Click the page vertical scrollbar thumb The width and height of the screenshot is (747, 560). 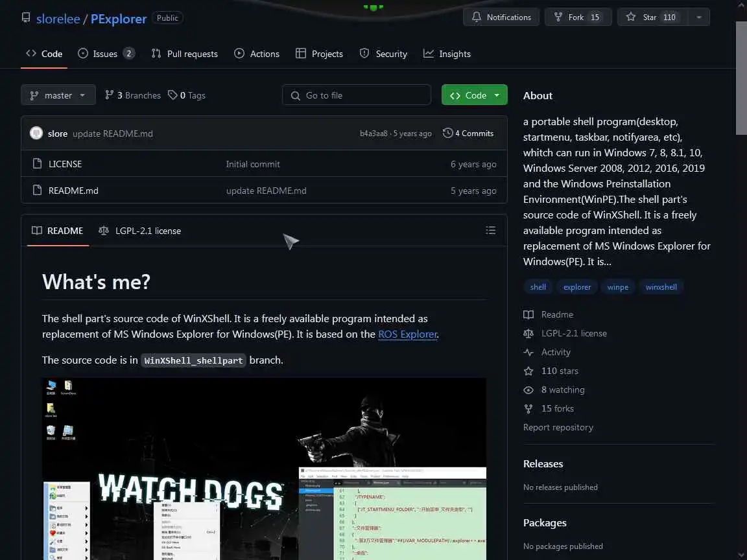click(741, 78)
